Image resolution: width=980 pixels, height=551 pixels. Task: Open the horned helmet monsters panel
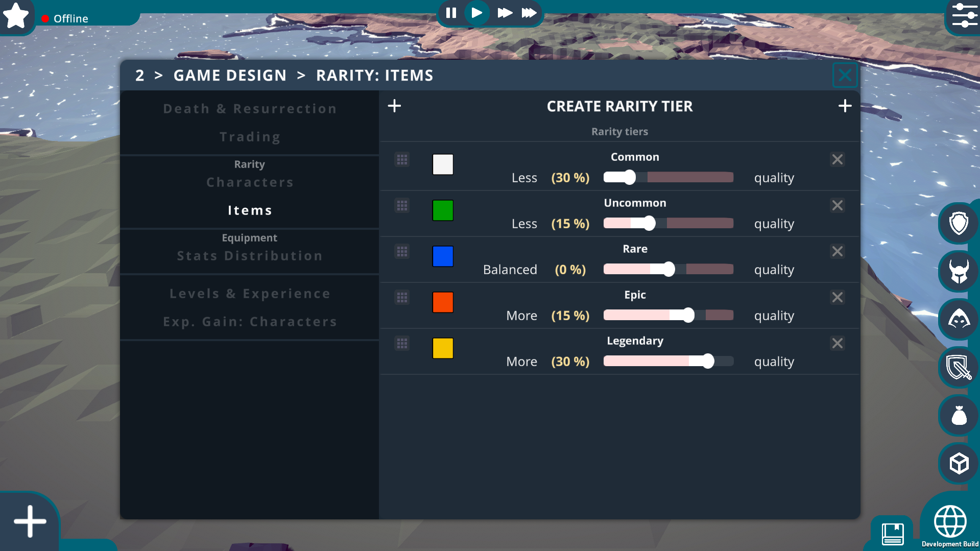959,271
